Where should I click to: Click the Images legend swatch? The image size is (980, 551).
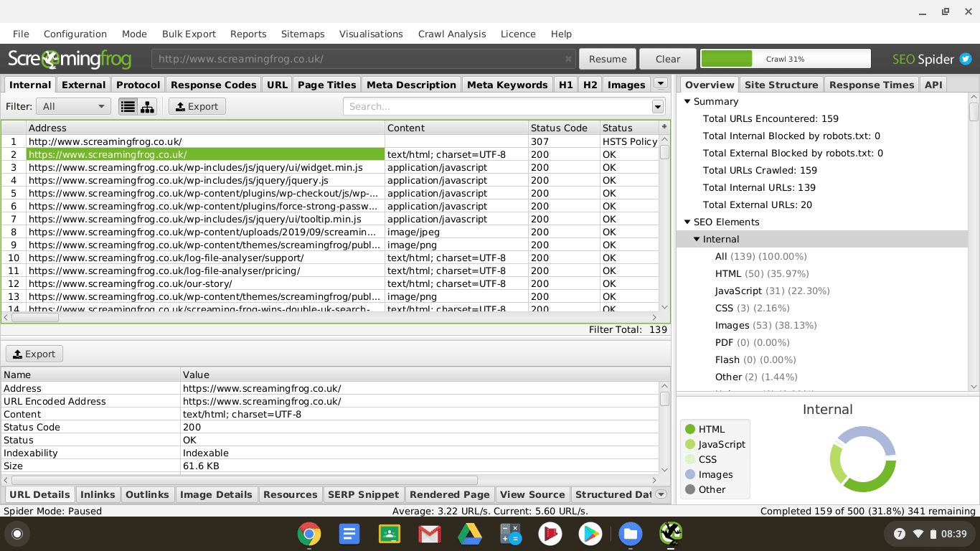pos(690,474)
